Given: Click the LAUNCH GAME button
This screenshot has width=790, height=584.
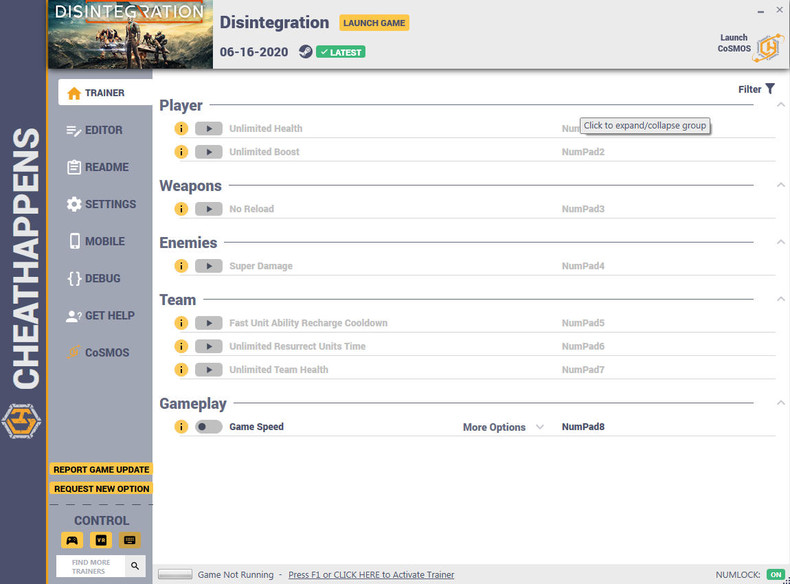Looking at the screenshot, I should click(374, 23).
